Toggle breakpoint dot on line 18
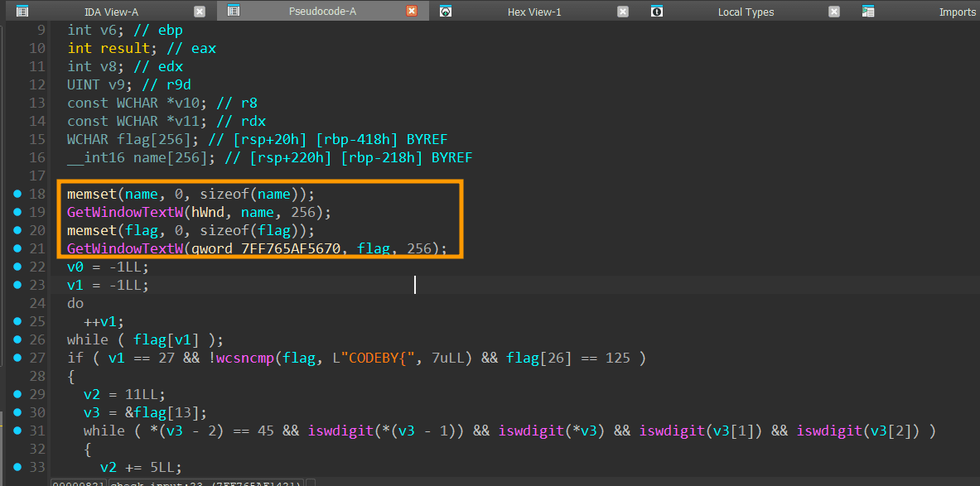980x486 pixels. click(17, 194)
